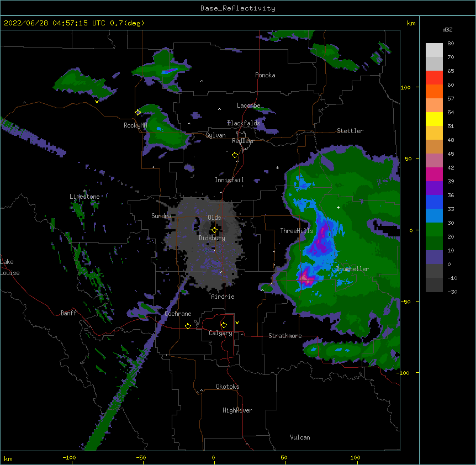This screenshot has height=465, width=476.
Task: Click the Calgary city label
Action: coord(220,333)
